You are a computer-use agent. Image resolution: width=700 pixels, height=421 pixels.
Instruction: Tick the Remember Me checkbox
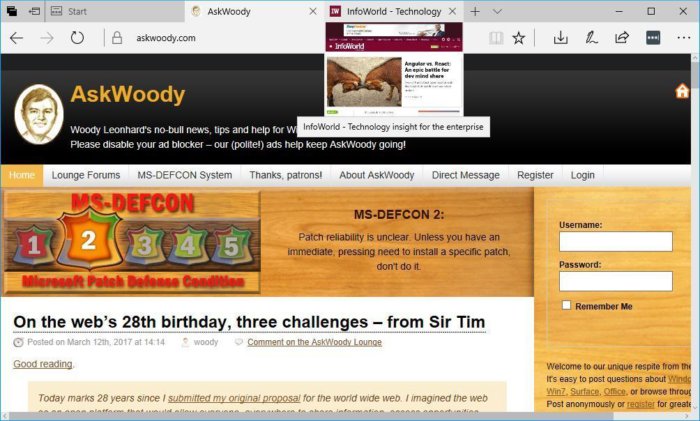point(566,305)
